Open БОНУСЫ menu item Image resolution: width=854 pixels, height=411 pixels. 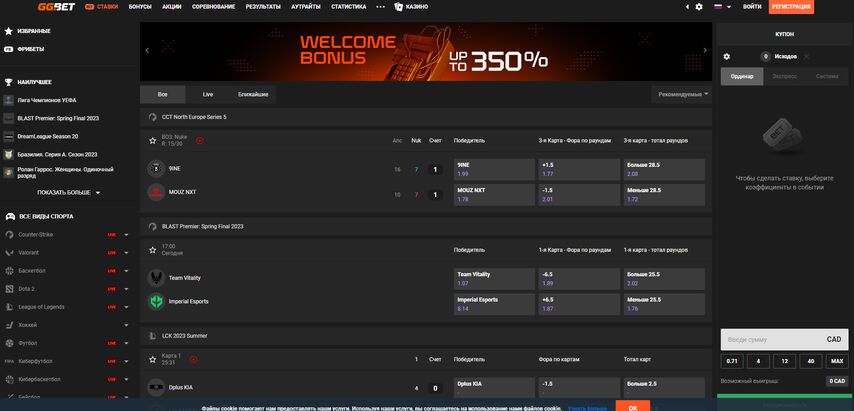[140, 7]
